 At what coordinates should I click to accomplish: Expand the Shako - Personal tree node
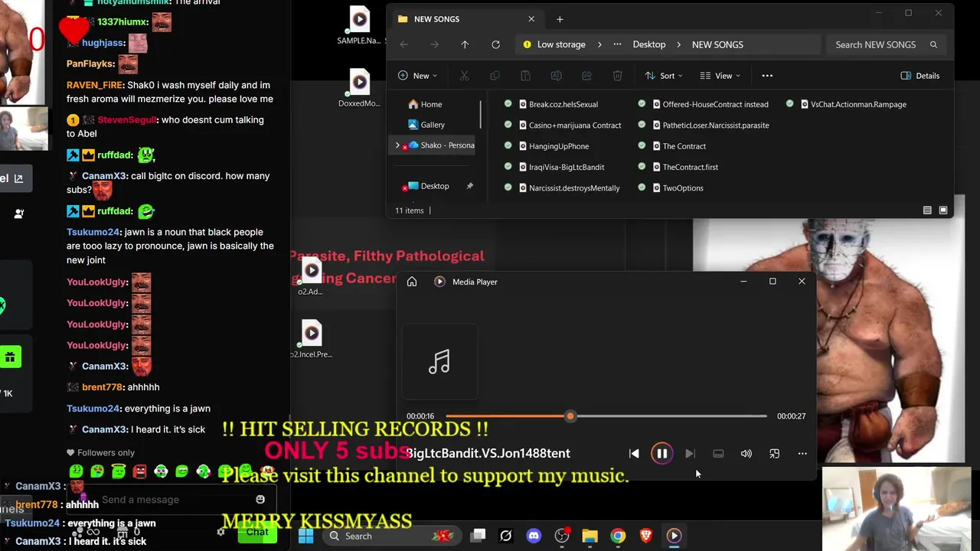[x=397, y=145]
